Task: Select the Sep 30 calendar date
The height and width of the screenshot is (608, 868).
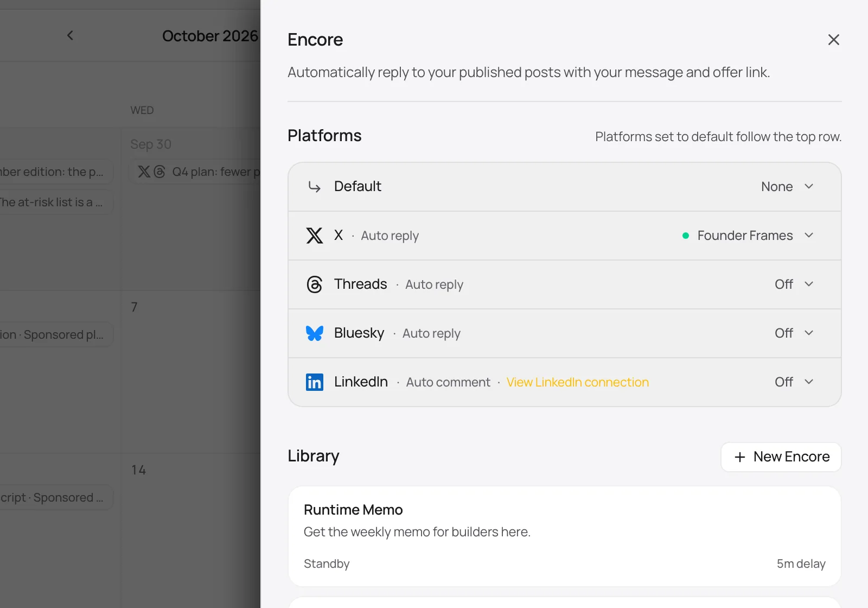Action: (x=151, y=144)
